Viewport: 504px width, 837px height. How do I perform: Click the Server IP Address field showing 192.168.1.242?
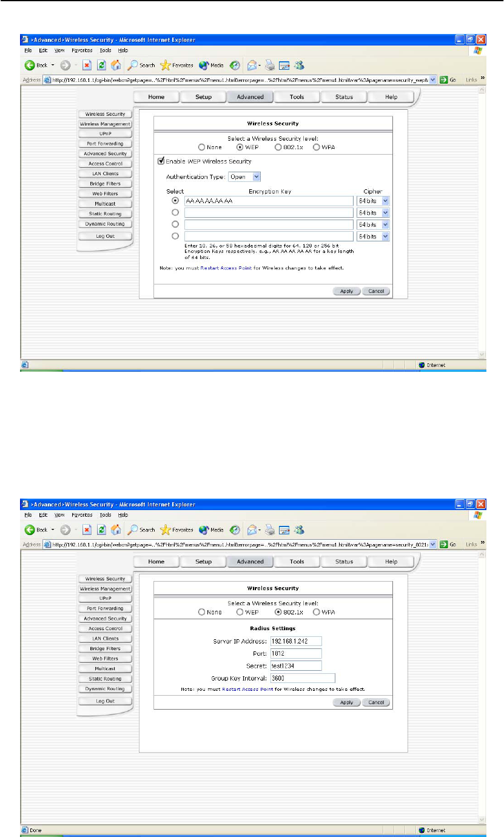[295, 642]
